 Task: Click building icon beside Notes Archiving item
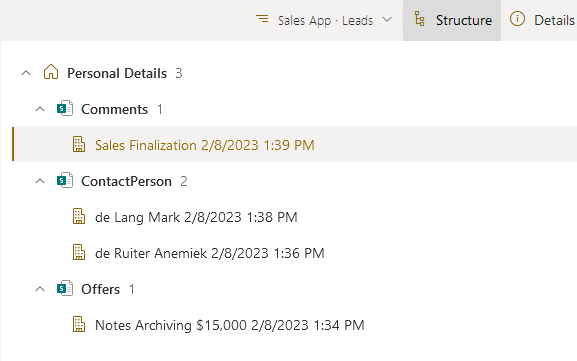tap(79, 325)
